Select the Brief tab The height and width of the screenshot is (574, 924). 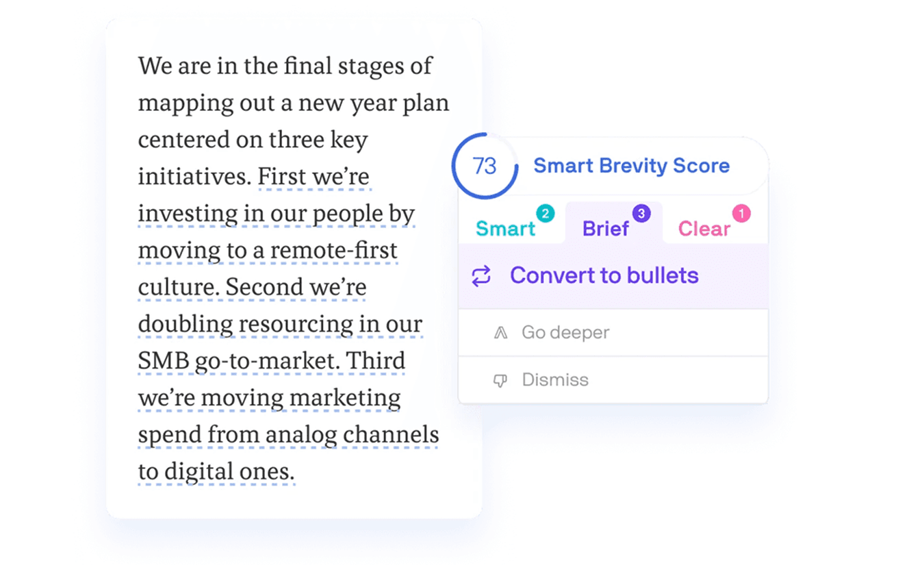[605, 229]
